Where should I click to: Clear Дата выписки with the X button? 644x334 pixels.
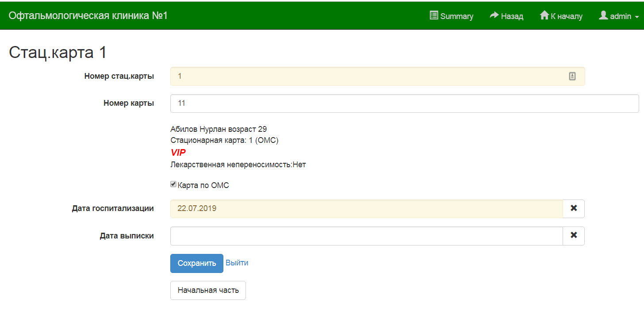point(574,236)
